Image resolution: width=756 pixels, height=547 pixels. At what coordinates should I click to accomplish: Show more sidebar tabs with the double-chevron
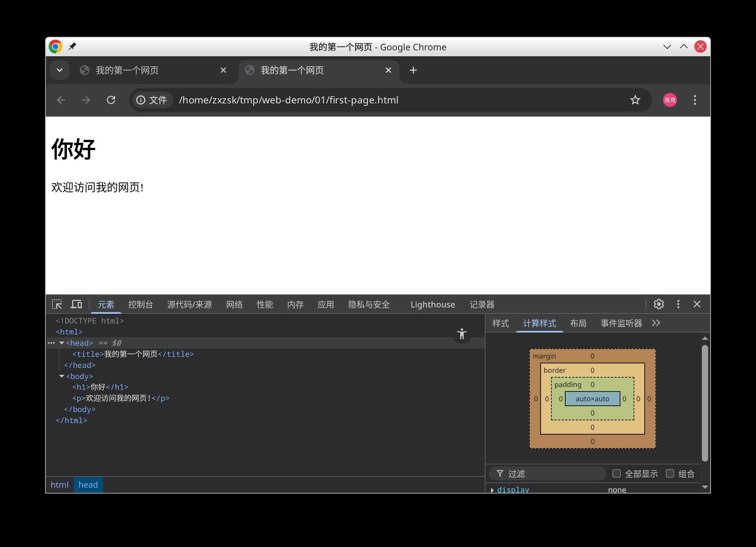pos(656,323)
